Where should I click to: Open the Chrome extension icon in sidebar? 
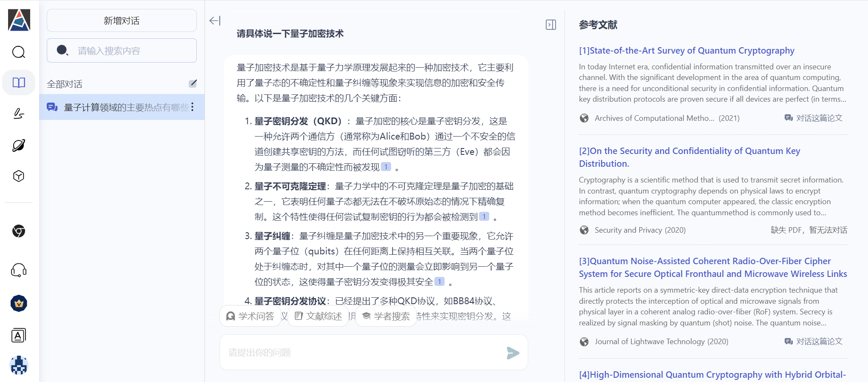[19, 231]
